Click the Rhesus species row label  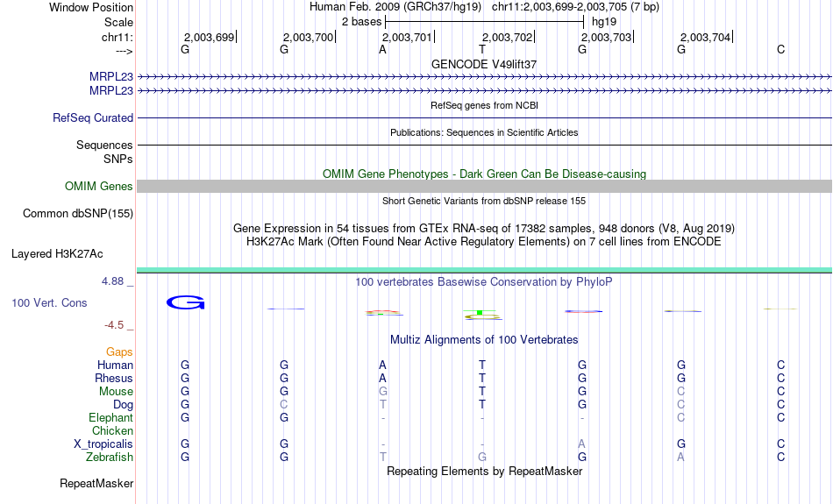tap(114, 378)
